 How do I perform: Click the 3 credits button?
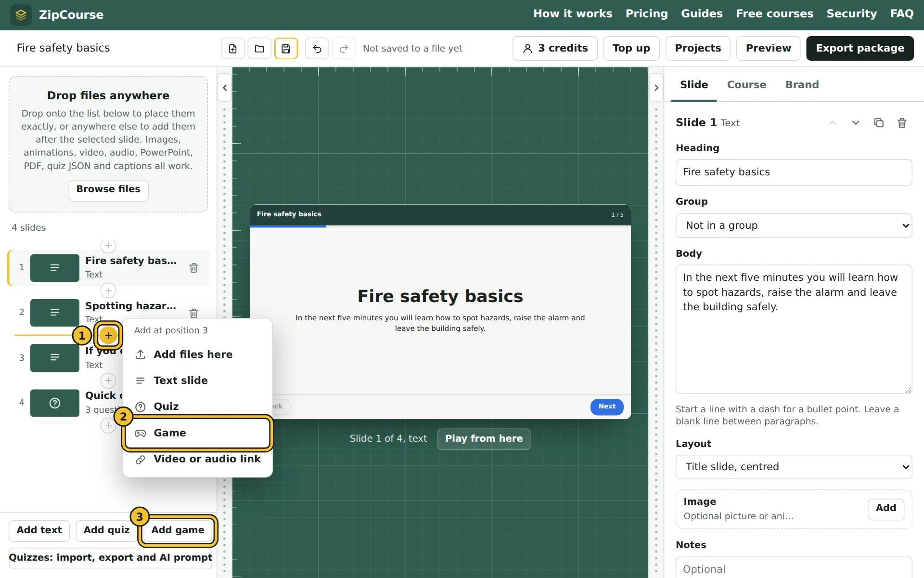pos(555,48)
